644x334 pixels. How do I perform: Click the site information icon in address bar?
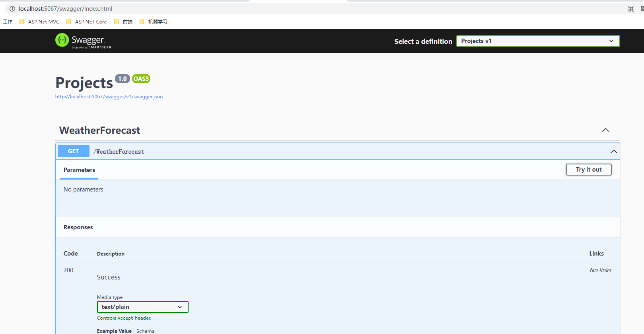pos(12,9)
